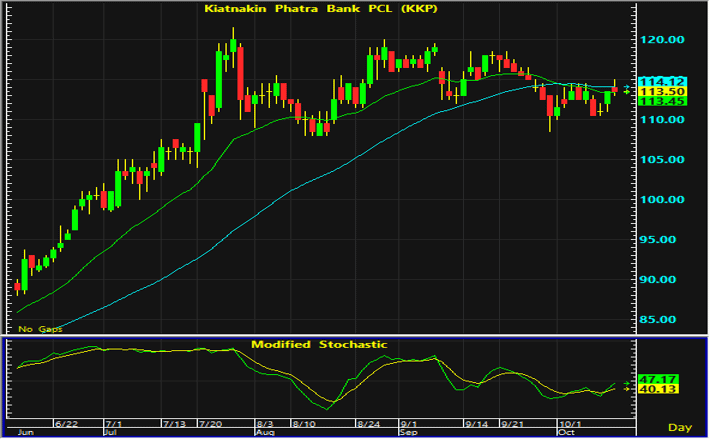Click the chart title Kiatnakin Phatra Bank PCL (KKP)
Screen dimensions: 710x439
coord(321,9)
